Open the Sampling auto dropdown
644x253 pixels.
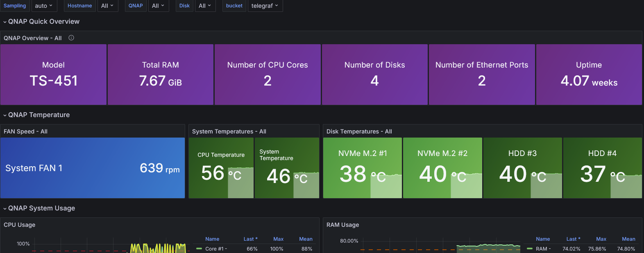click(x=43, y=6)
